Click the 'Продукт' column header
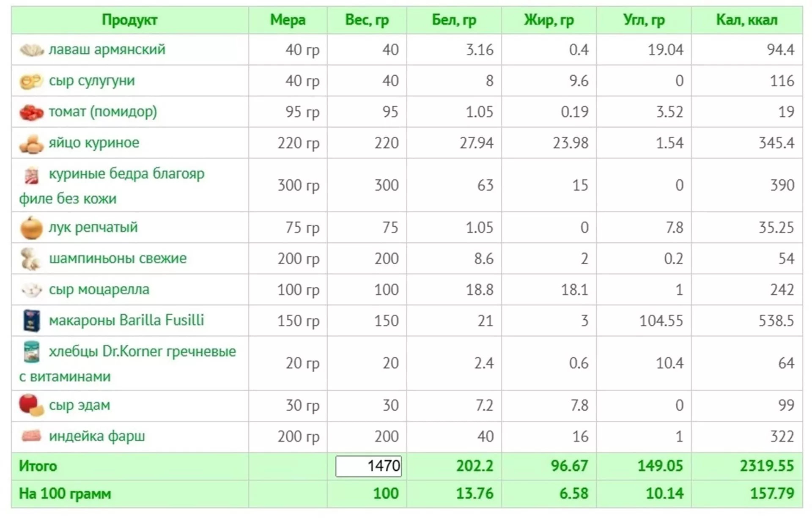812x524 pixels. point(129,20)
